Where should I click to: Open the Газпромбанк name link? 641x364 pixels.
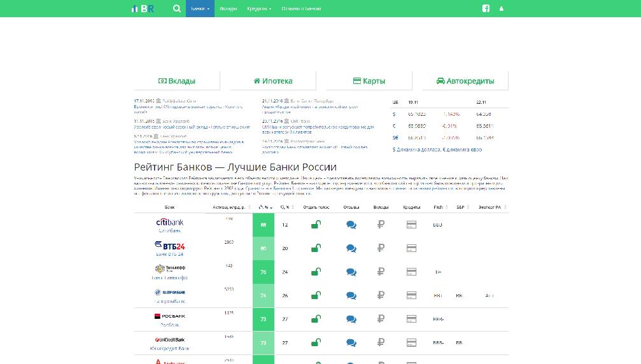[x=170, y=301]
